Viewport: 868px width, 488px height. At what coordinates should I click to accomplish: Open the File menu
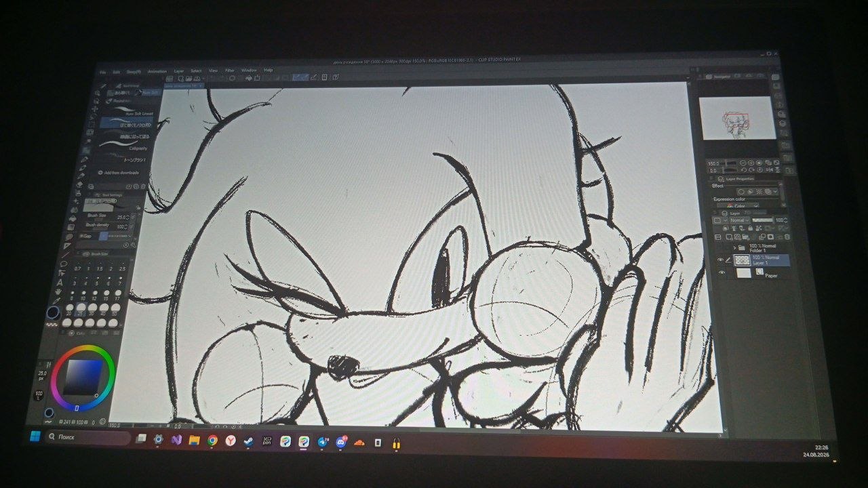tap(103, 71)
